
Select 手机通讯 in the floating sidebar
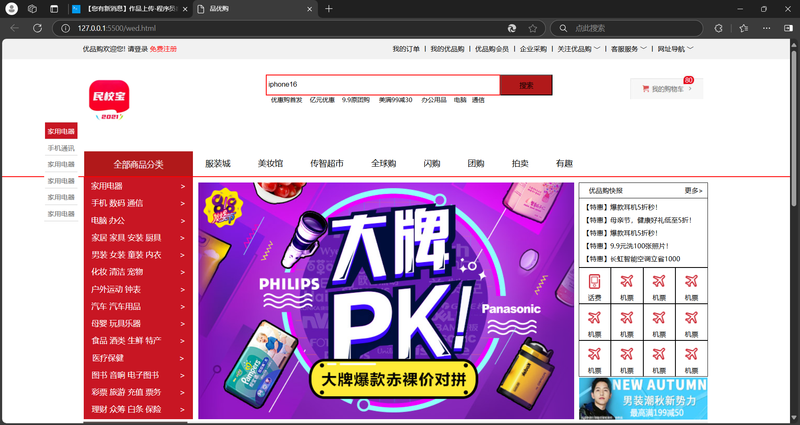tap(61, 148)
